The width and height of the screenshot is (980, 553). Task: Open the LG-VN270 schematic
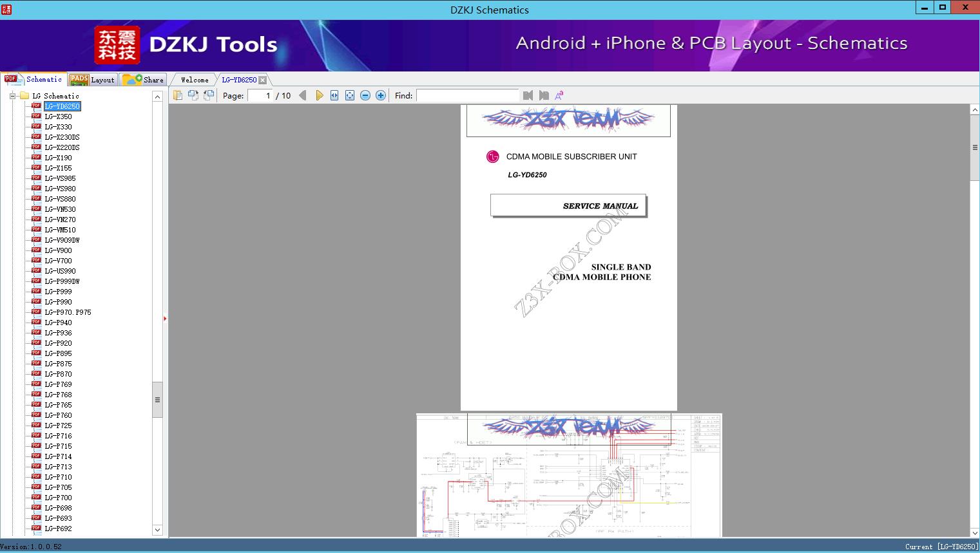coord(60,220)
